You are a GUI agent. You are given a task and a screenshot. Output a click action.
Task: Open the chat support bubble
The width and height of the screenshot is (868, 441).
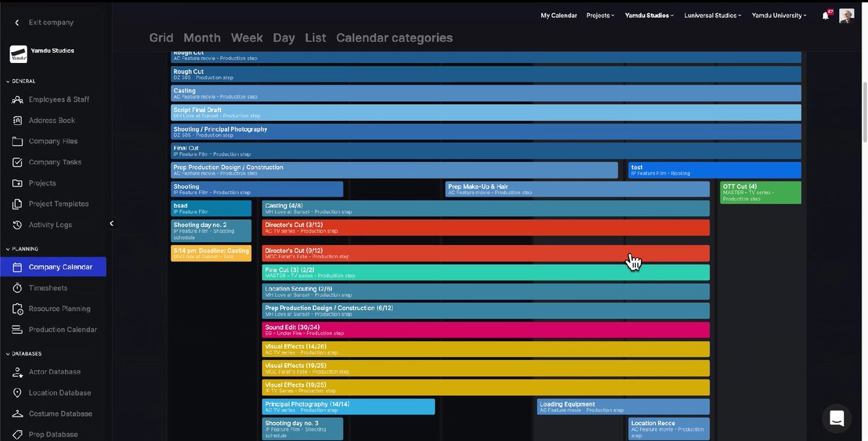click(x=837, y=418)
